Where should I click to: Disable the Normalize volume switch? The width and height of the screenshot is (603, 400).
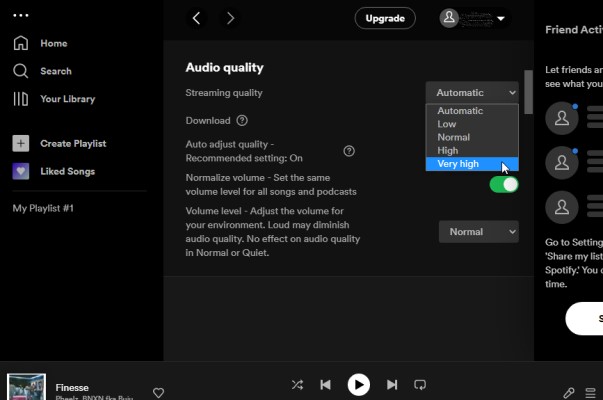point(503,184)
